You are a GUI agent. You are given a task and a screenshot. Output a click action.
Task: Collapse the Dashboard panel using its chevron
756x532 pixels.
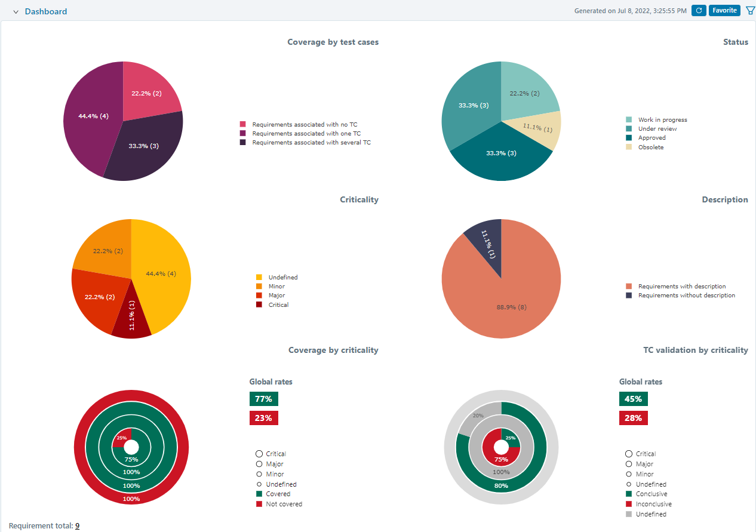click(14, 11)
